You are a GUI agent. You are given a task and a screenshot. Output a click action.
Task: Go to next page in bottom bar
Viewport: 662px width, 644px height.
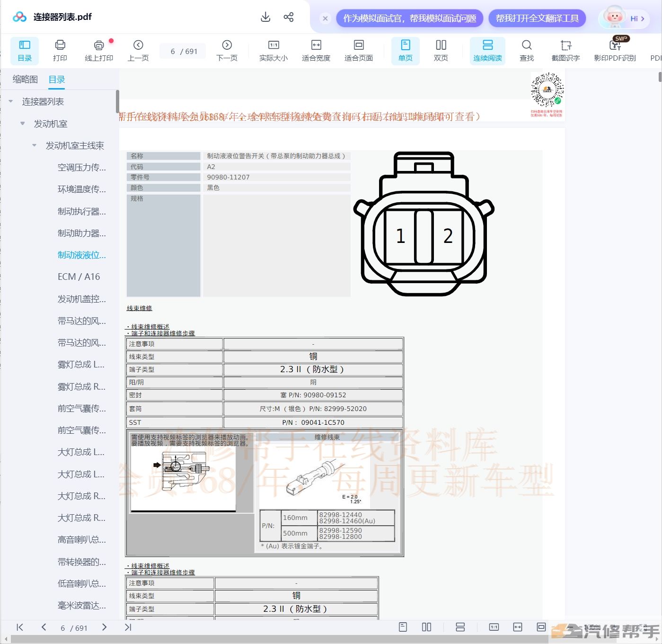point(104,627)
